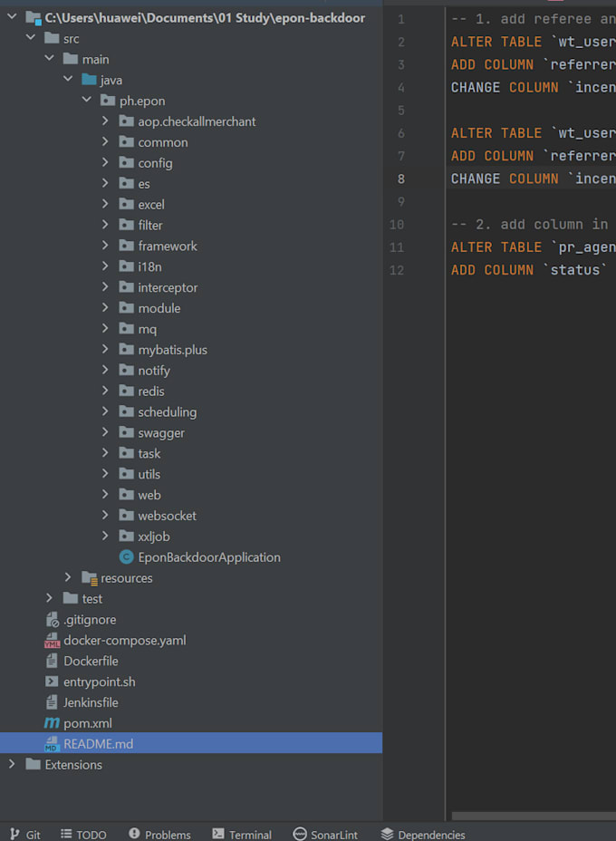Click the java source root folder icon
This screenshot has width=616, height=841.
point(89,80)
